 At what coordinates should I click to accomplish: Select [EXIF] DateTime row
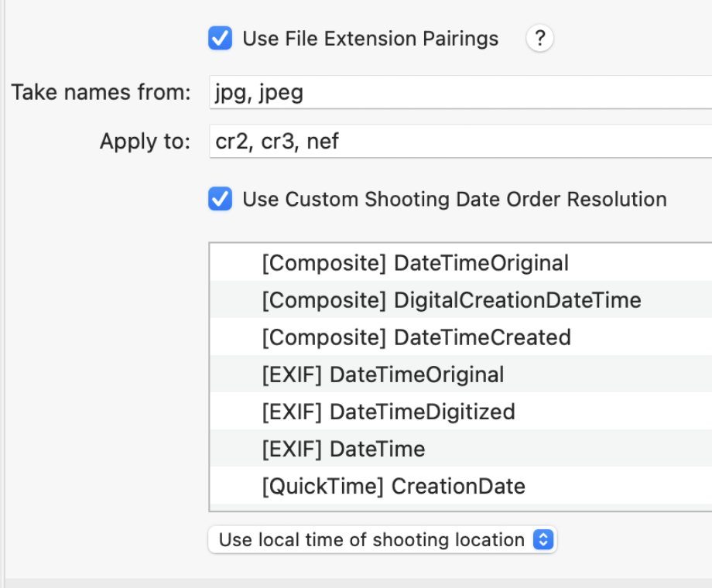coord(461,449)
